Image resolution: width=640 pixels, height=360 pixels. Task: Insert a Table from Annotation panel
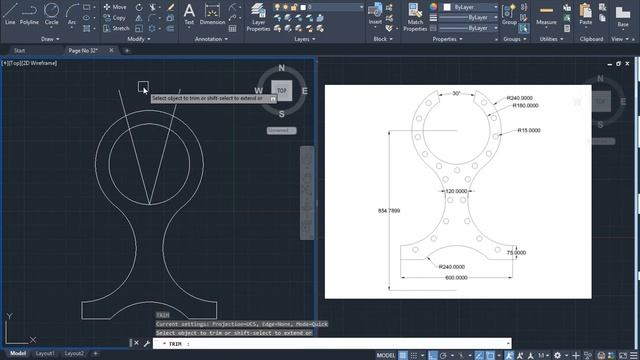[x=233, y=29]
